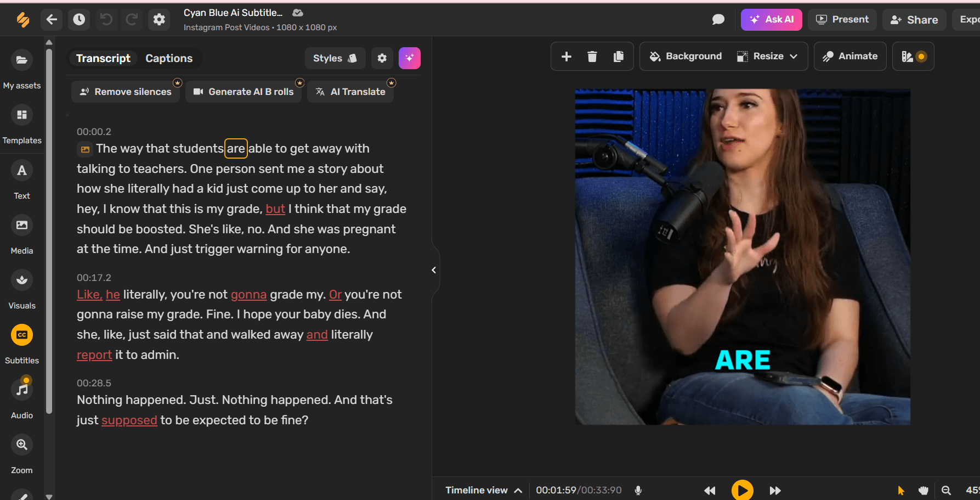Screen dimensions: 980x500
Task: Click the purple AI sparkle button
Action: pos(410,58)
